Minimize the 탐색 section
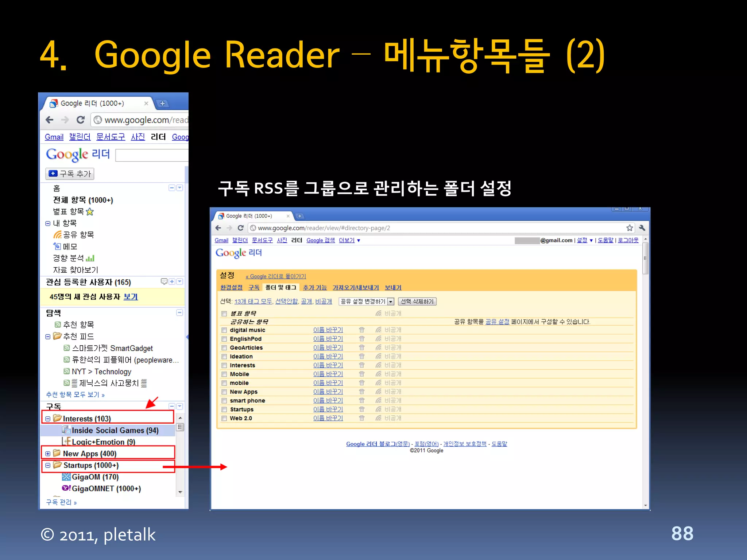Viewport: 747px width, 560px height. coord(179,313)
